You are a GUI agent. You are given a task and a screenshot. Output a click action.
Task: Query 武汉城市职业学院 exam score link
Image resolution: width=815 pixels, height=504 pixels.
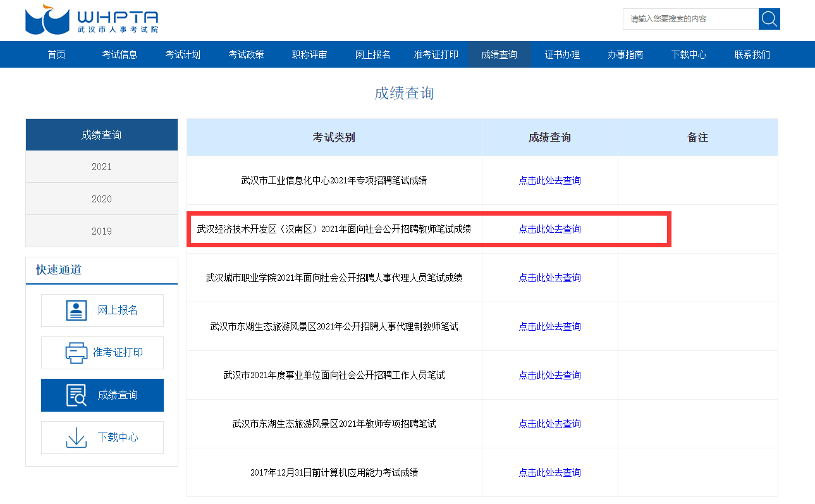[x=550, y=278]
